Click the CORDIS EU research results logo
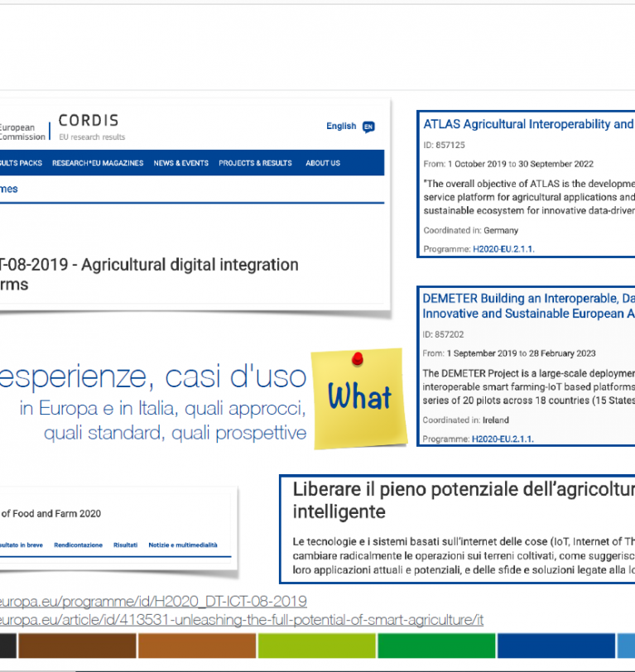The width and height of the screenshot is (635, 672). (92, 127)
